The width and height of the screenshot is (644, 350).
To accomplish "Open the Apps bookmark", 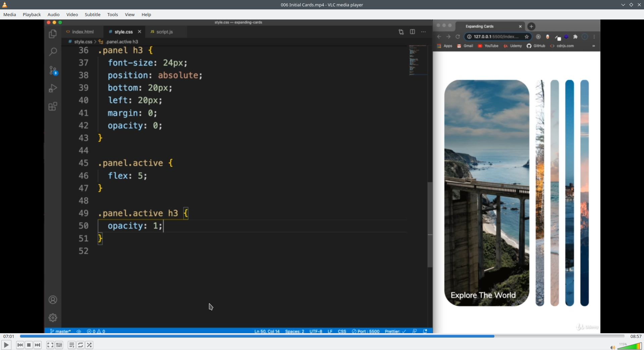I will 445,46.
